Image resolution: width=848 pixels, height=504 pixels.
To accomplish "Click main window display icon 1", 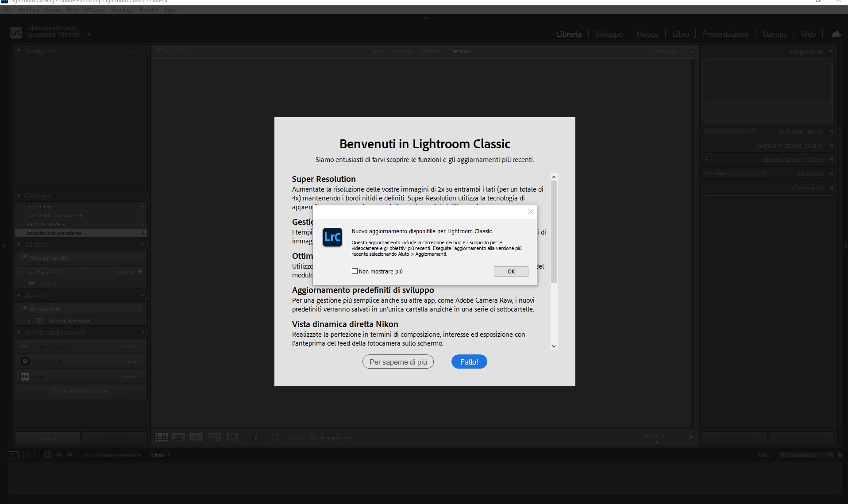I will pos(12,455).
